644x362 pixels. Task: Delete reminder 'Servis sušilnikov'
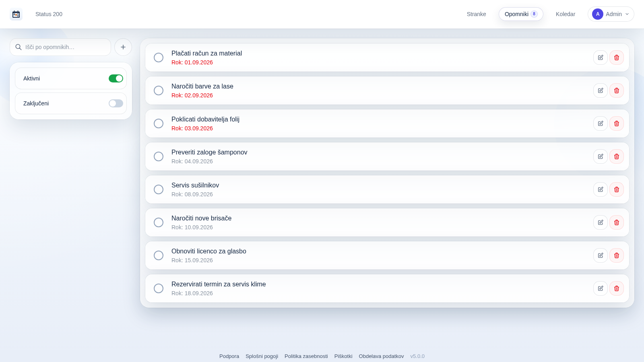tap(617, 189)
